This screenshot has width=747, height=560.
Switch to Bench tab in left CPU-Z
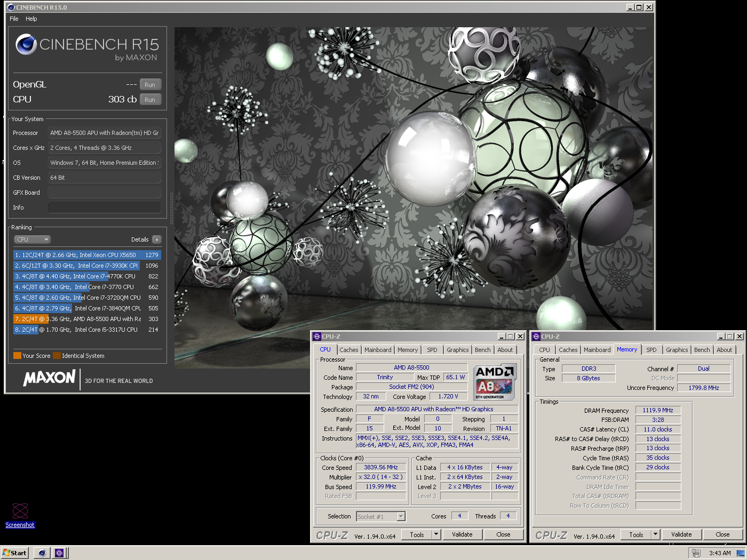(x=483, y=350)
